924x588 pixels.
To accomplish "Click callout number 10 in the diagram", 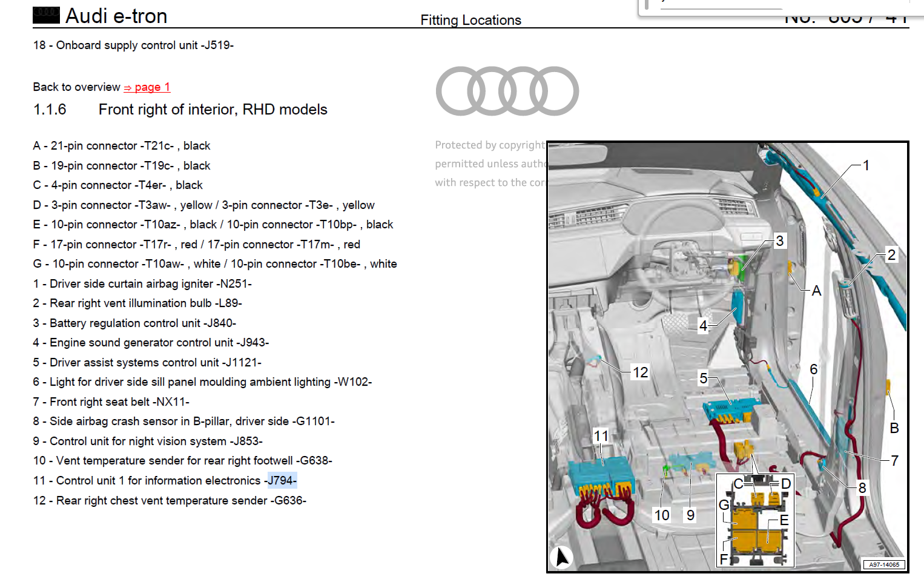I will (662, 515).
